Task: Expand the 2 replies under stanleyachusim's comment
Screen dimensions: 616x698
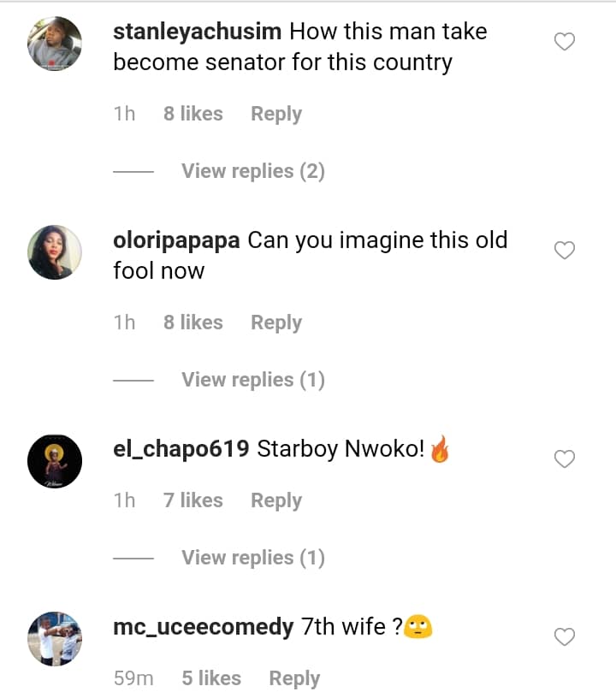Action: point(252,171)
